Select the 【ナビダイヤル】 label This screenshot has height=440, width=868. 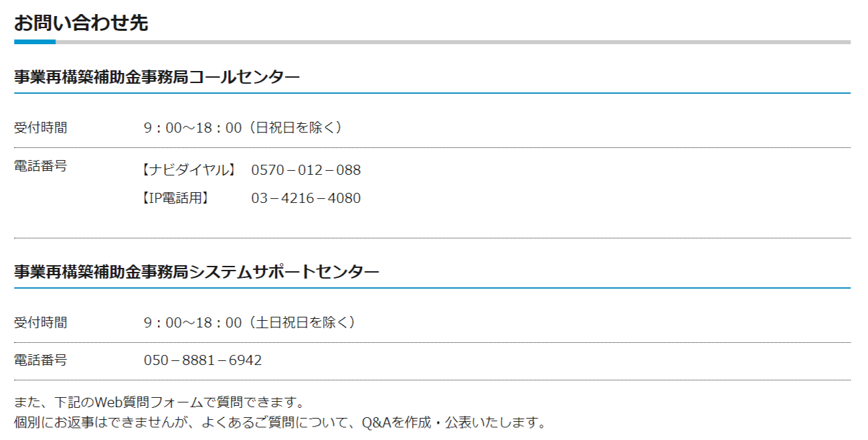189,170
